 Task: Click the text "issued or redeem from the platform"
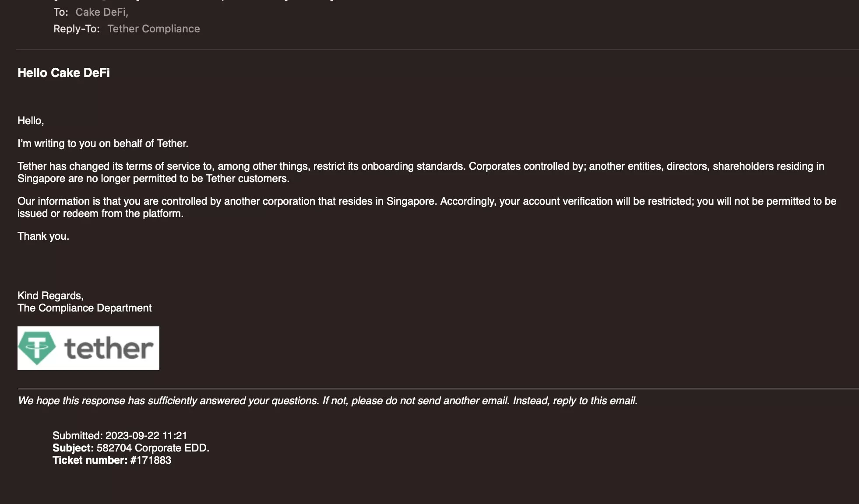click(100, 213)
